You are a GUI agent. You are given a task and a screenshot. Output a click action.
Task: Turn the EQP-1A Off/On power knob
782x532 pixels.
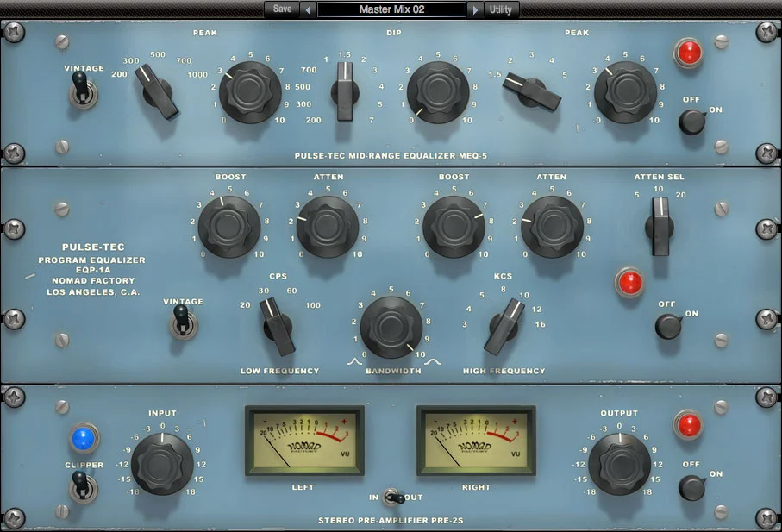pos(668,326)
